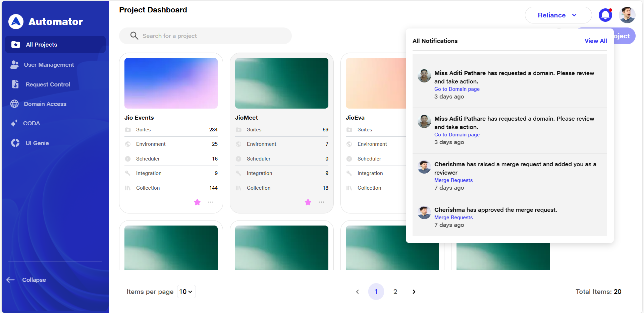Collapse the sidebar with arrow icon
This screenshot has width=644, height=313.
pyautogui.click(x=11, y=280)
